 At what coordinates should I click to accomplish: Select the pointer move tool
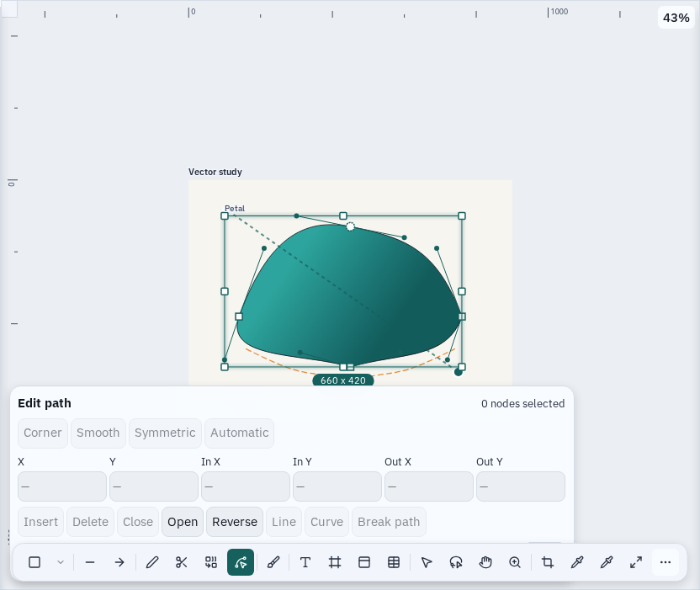[x=427, y=562]
